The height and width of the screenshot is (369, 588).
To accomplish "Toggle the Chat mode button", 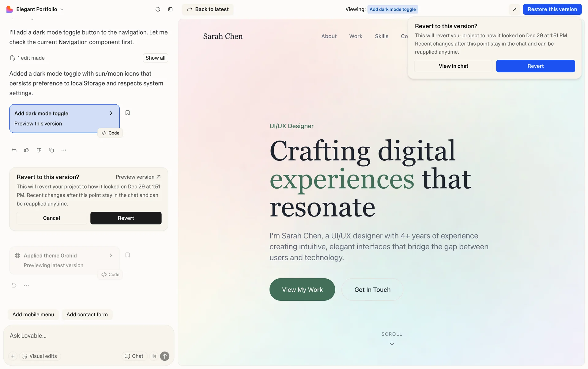I will coord(134,356).
